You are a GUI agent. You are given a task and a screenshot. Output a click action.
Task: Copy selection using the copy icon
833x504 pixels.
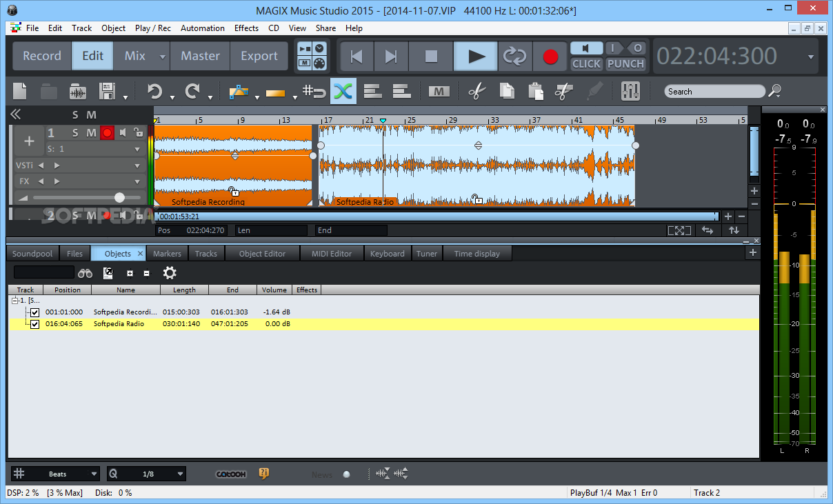point(507,91)
